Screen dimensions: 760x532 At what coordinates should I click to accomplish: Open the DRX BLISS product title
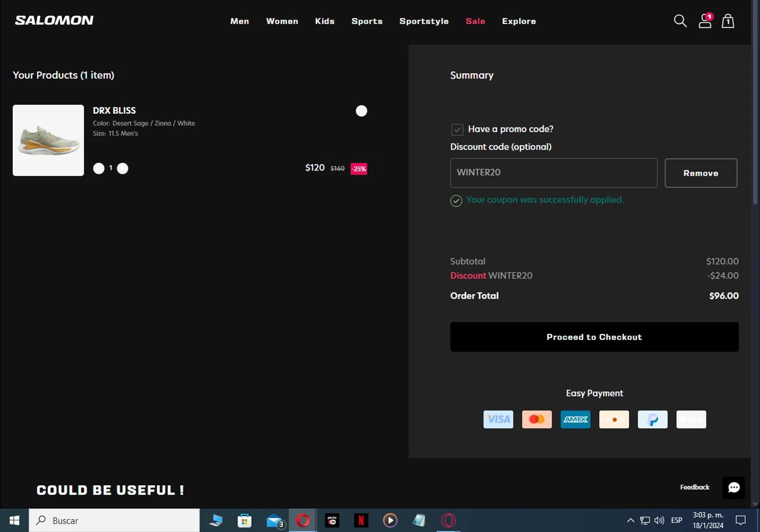pos(114,110)
